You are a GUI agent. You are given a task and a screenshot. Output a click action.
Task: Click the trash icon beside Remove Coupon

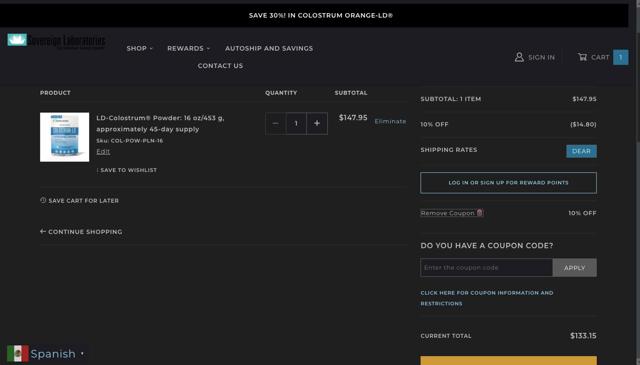click(x=480, y=213)
